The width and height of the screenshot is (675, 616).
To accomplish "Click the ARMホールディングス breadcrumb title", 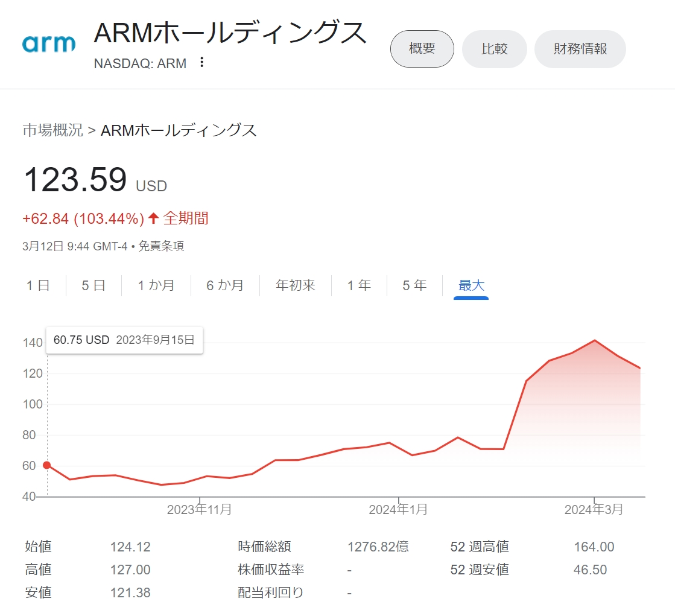I will 178,130.
